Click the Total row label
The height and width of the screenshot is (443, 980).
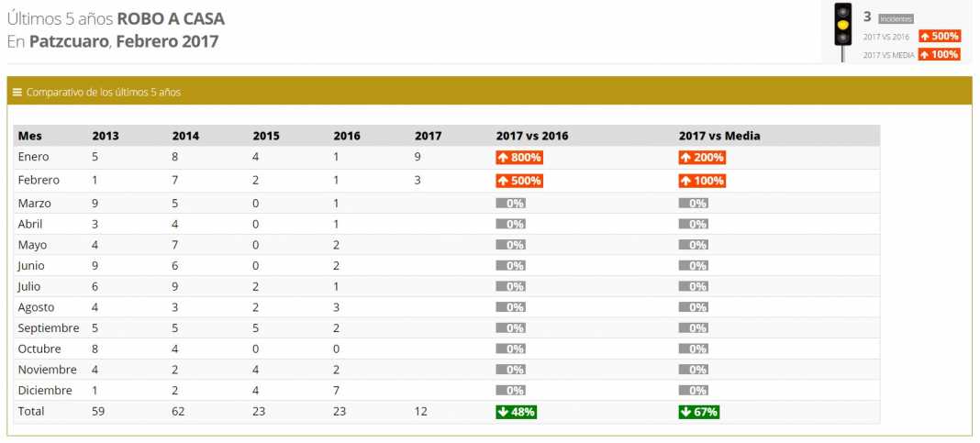pyautogui.click(x=31, y=412)
